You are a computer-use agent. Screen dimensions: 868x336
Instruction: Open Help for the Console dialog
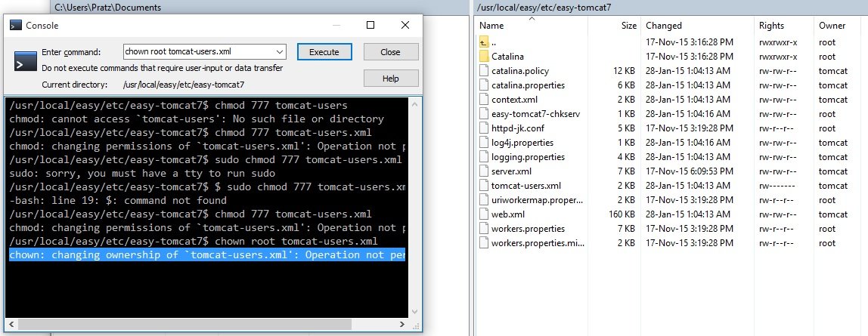pos(390,79)
